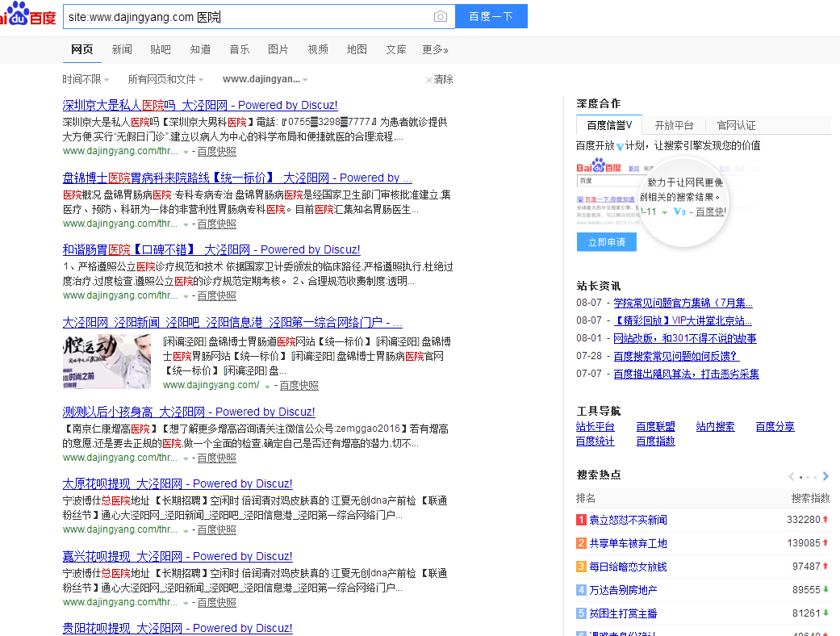840x636 pixels.
Task: Switch to the 图片 tab
Action: 278,49
